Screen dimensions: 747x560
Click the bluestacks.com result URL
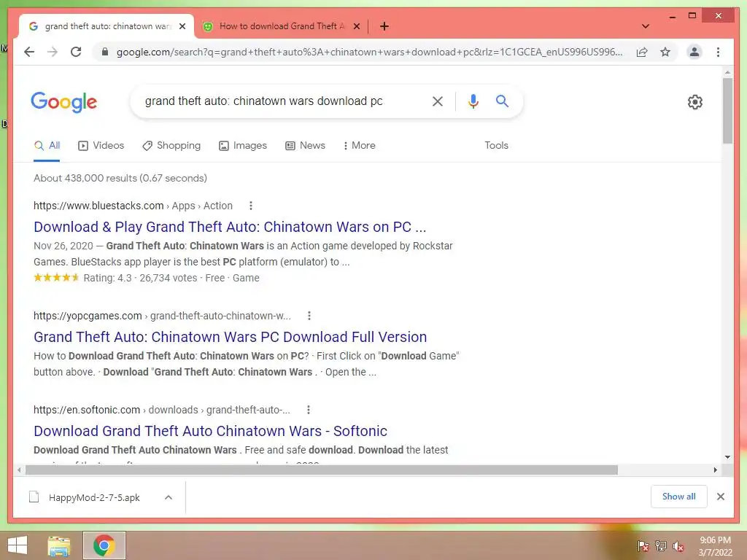click(x=133, y=206)
